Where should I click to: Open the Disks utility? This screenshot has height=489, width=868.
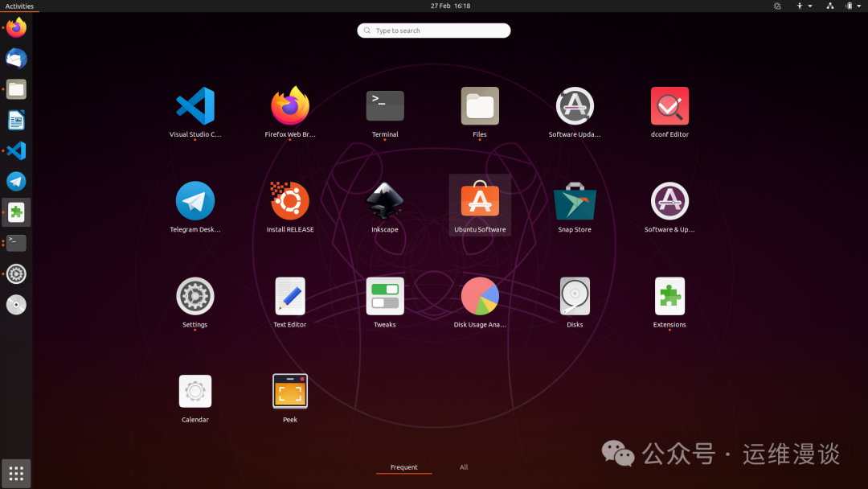575,295
